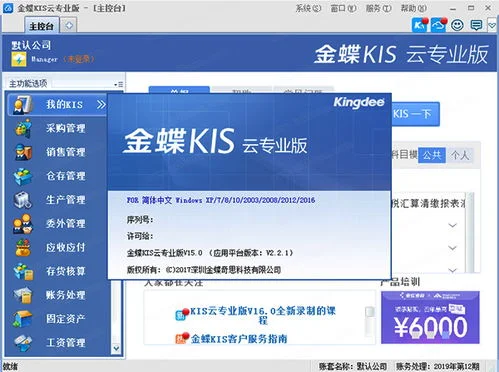Open the 主功能选项 dropdown arrow
499x372 pixels.
pyautogui.click(x=118, y=84)
